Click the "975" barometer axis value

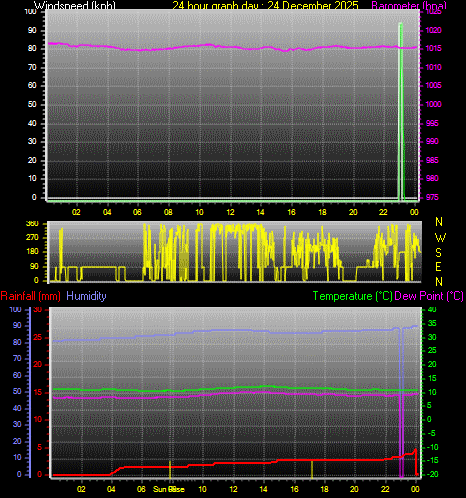pyautogui.click(x=432, y=197)
